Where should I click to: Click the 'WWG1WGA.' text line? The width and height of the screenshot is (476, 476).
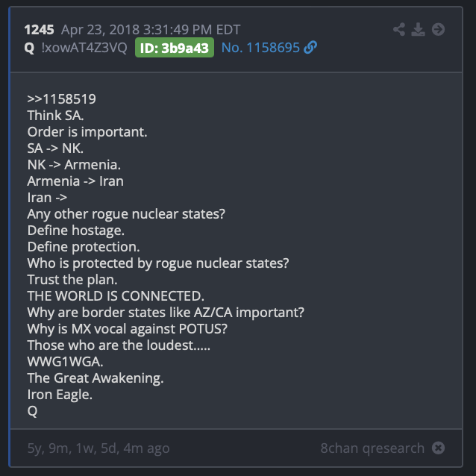click(x=65, y=362)
